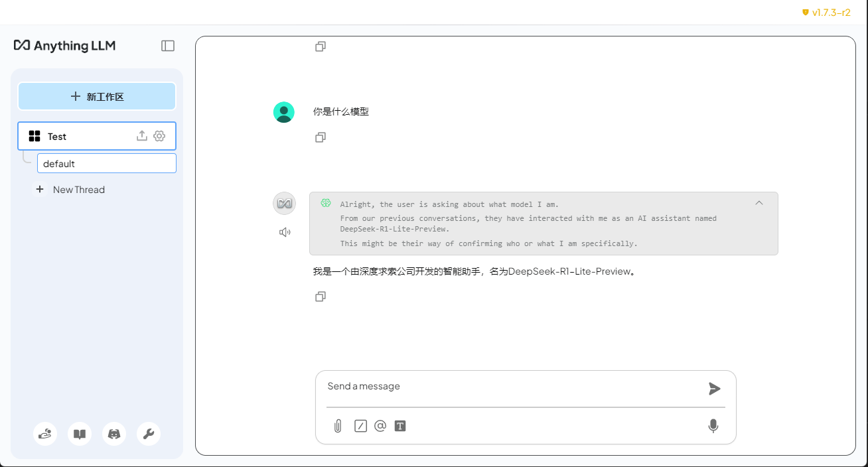This screenshot has width=868, height=467.
Task: Change text size with T icon
Action: 400,426
